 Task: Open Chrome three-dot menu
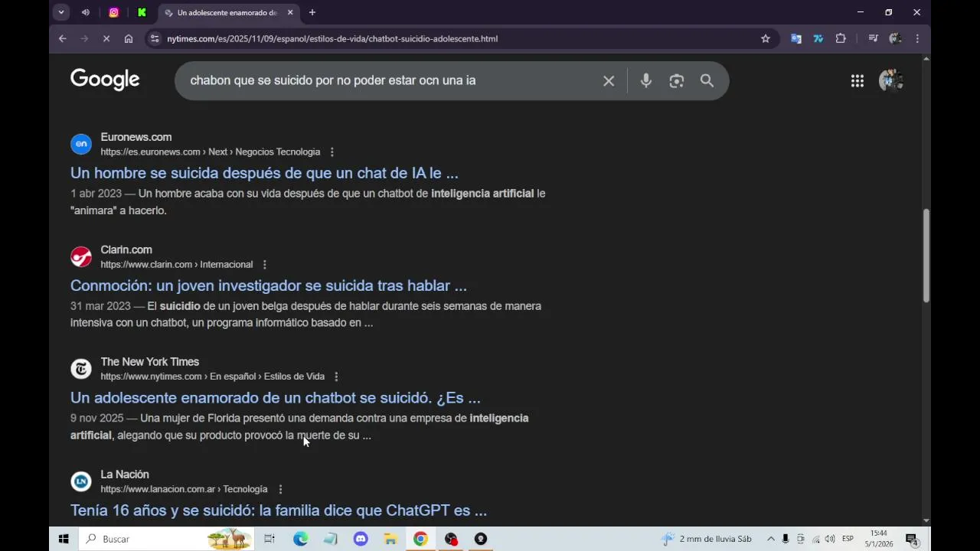[x=917, y=38]
